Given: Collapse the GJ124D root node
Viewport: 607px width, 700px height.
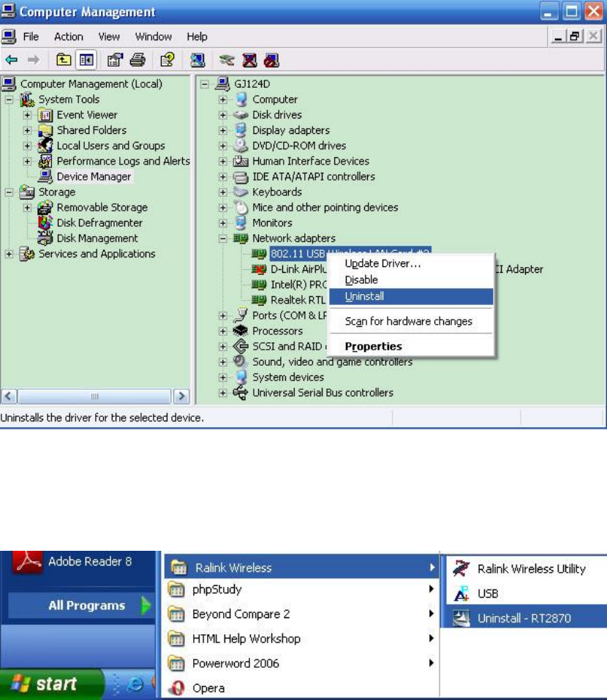Looking at the screenshot, I should [205, 84].
